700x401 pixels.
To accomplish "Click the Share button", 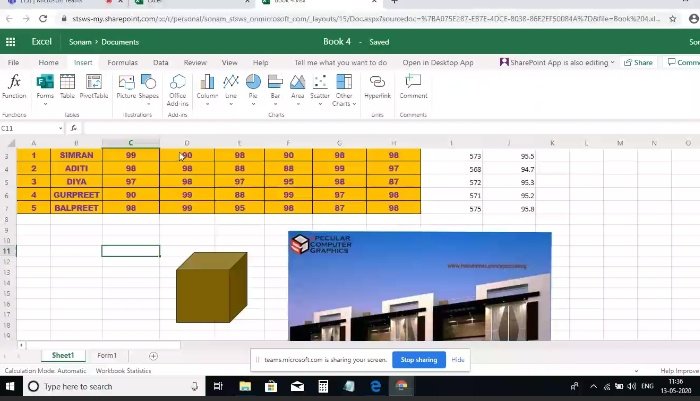I will [638, 63].
